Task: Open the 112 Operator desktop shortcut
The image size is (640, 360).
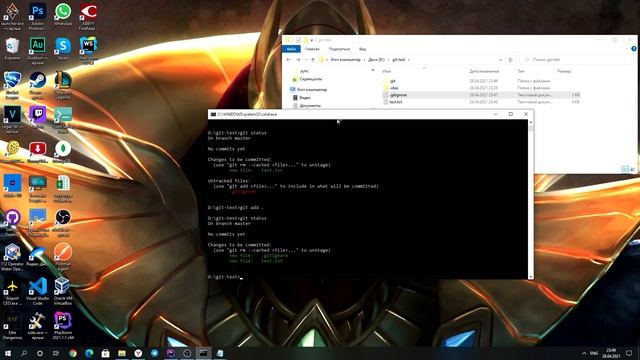Action: coord(12,257)
